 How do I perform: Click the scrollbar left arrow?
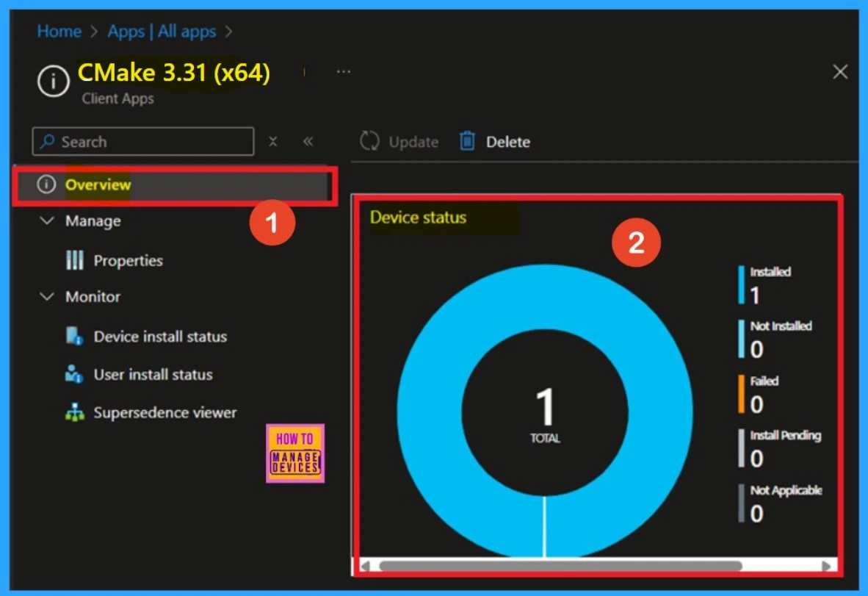[x=365, y=566]
